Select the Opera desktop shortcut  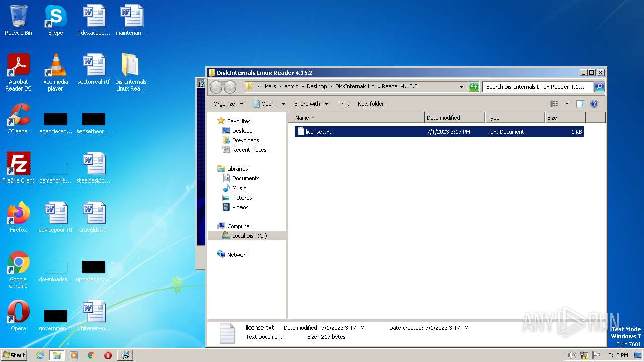coord(18,316)
